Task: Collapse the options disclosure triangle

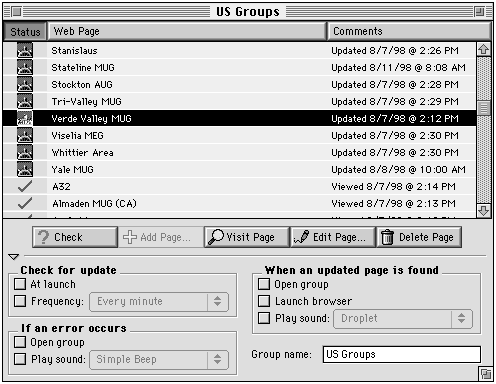Action: coord(14,257)
